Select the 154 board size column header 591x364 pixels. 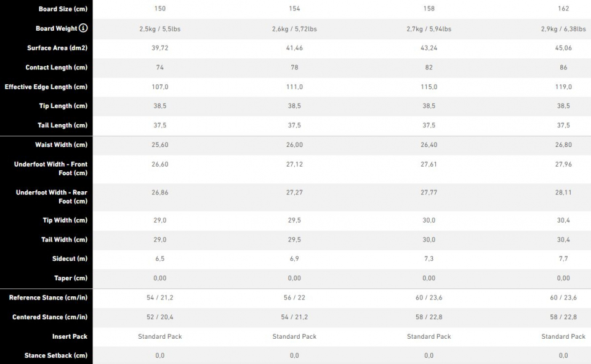pyautogui.click(x=294, y=8)
